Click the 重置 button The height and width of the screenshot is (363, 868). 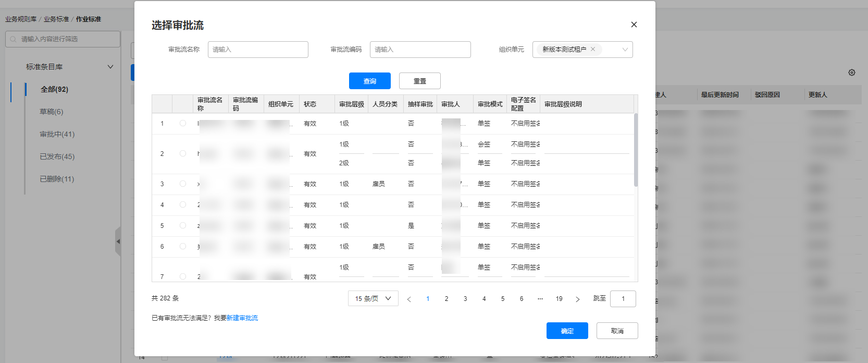point(420,81)
